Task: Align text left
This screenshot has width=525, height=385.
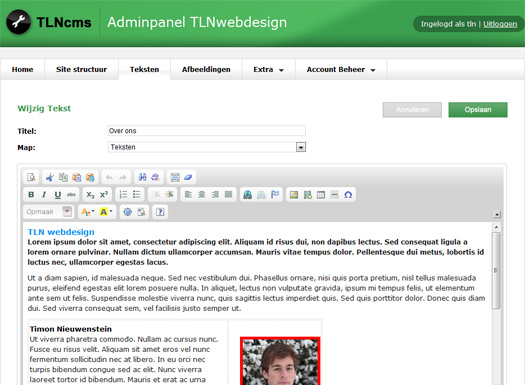Action: 189,195
